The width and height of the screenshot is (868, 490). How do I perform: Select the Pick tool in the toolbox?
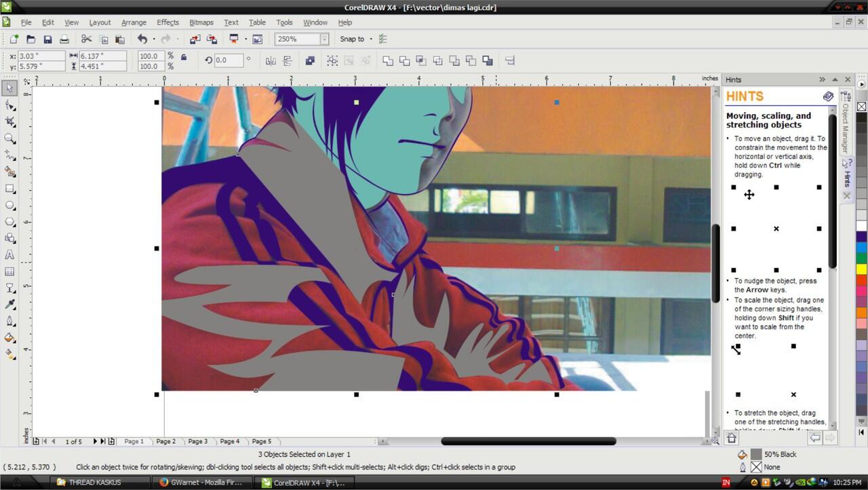click(x=9, y=88)
